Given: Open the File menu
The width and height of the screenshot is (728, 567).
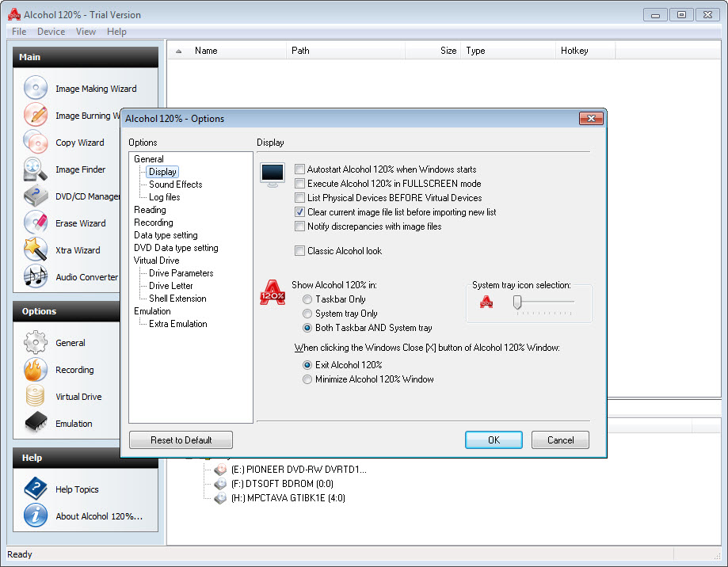Looking at the screenshot, I should tap(19, 32).
